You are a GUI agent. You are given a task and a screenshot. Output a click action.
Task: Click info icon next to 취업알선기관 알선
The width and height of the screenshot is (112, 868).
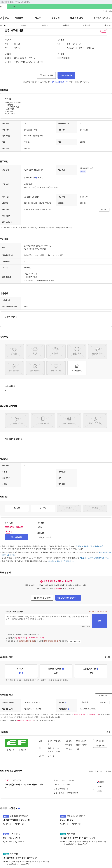pyautogui.click(x=63, y=669)
